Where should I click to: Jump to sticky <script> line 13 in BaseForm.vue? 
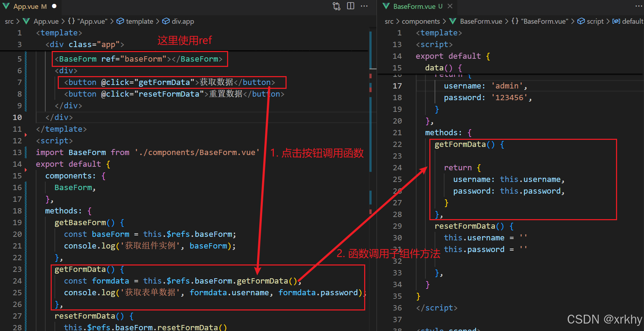(434, 44)
